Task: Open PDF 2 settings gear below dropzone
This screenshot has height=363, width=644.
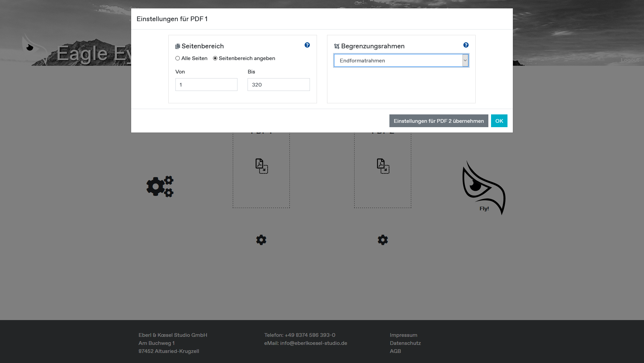Action: [x=383, y=240]
